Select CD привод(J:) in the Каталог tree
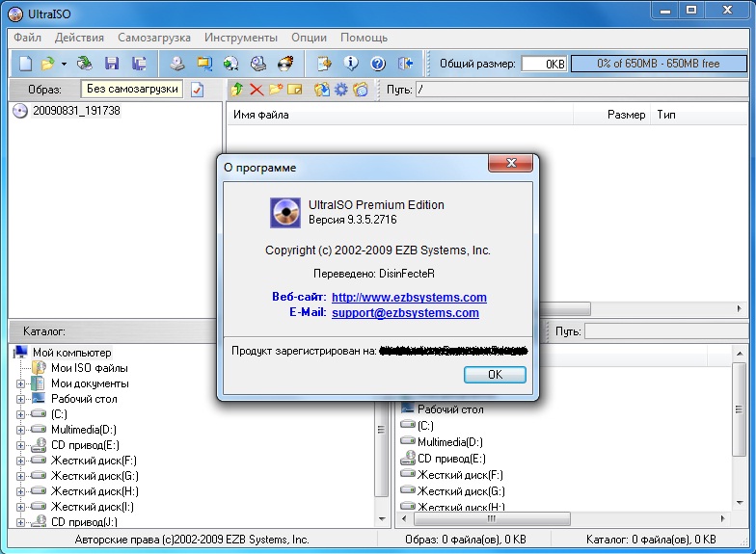The image size is (756, 554). click(84, 522)
